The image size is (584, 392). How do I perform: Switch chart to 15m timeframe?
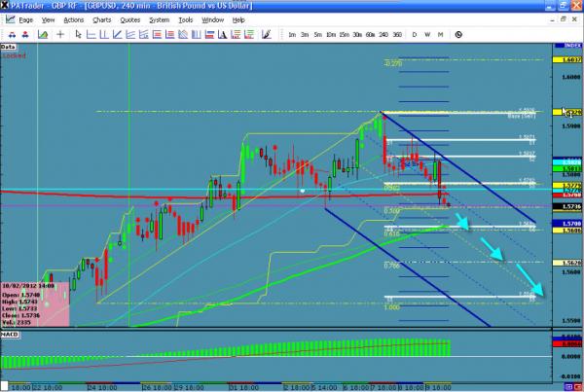[x=345, y=35]
